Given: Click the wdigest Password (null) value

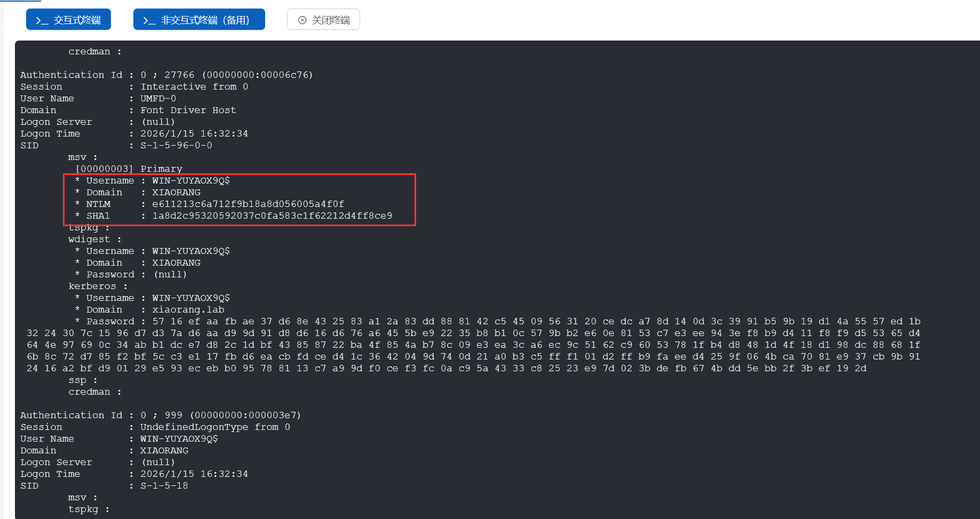Looking at the screenshot, I should [x=170, y=275].
